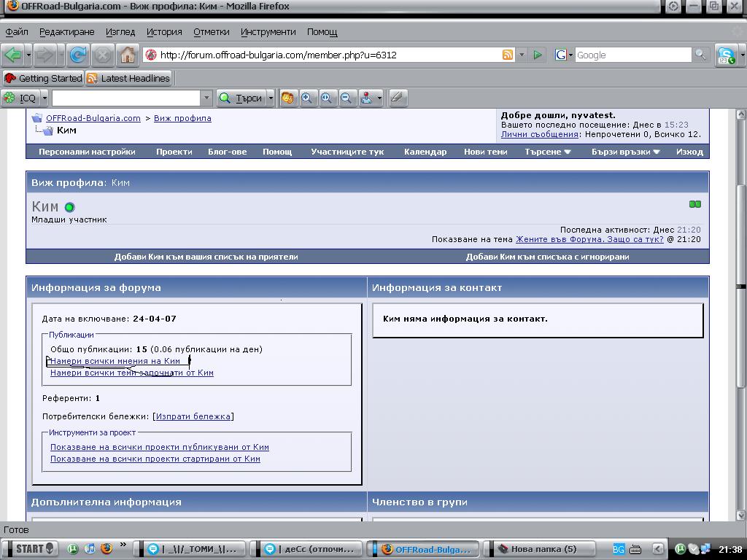Open the Жените във Форума. Защо са тук? thread link
This screenshot has height=560, width=747.
(589, 239)
